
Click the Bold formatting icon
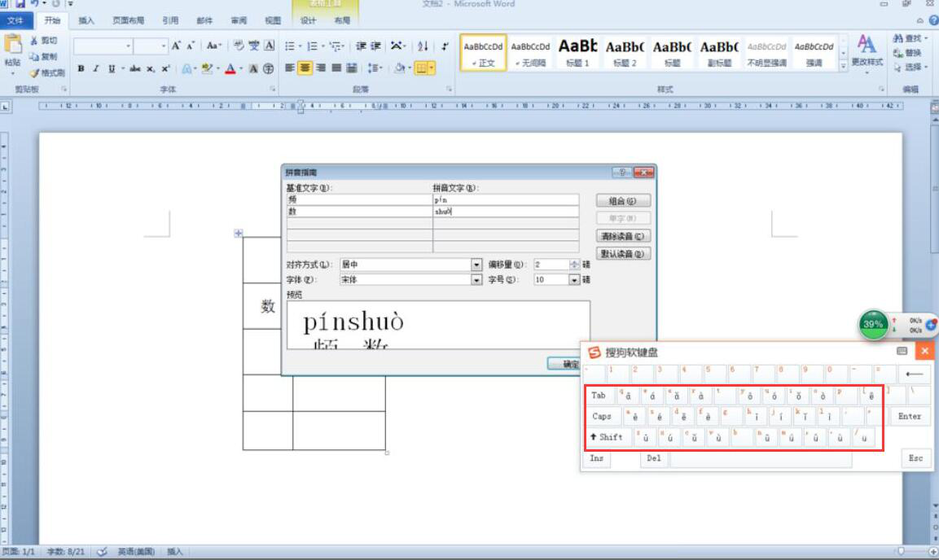(81, 68)
